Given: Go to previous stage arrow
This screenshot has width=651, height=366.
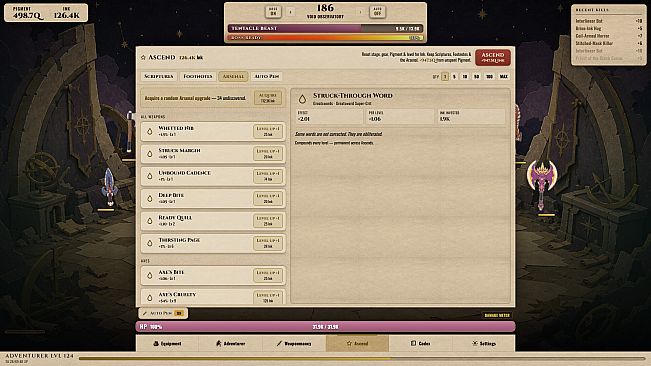Looking at the screenshot, I should (290, 12).
